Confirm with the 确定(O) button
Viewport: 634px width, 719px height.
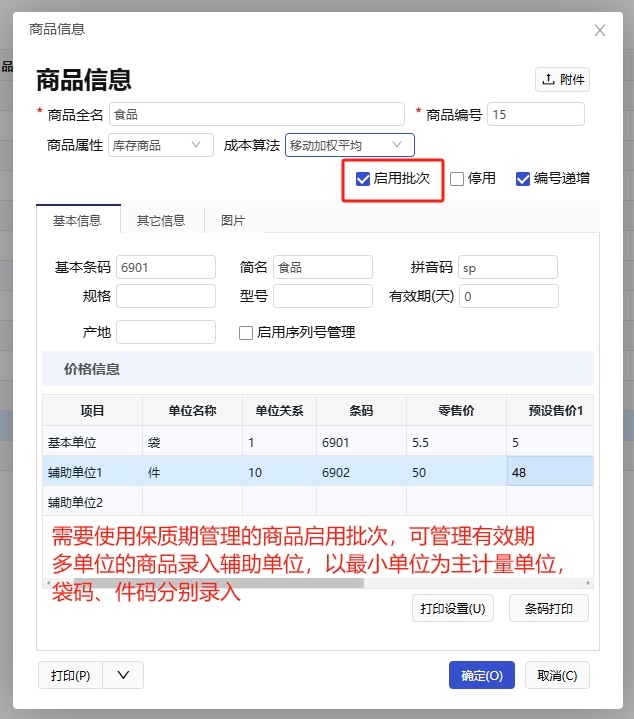(x=482, y=675)
